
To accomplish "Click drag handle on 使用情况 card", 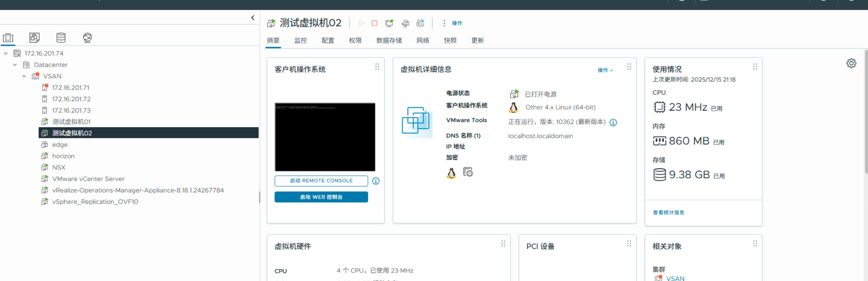I will click(755, 67).
